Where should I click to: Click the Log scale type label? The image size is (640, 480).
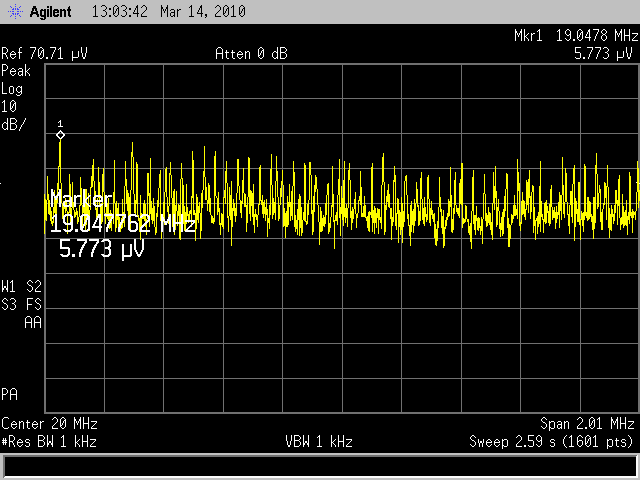point(13,89)
